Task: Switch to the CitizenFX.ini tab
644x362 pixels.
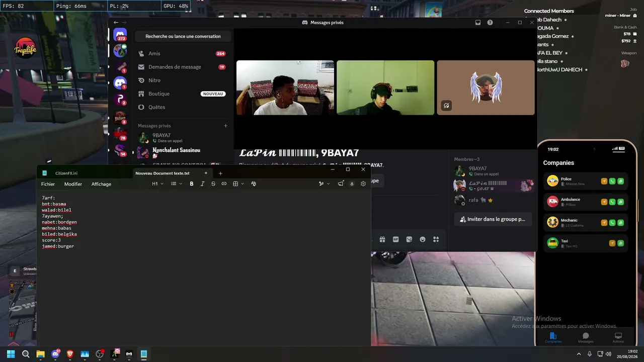Action: (66, 173)
